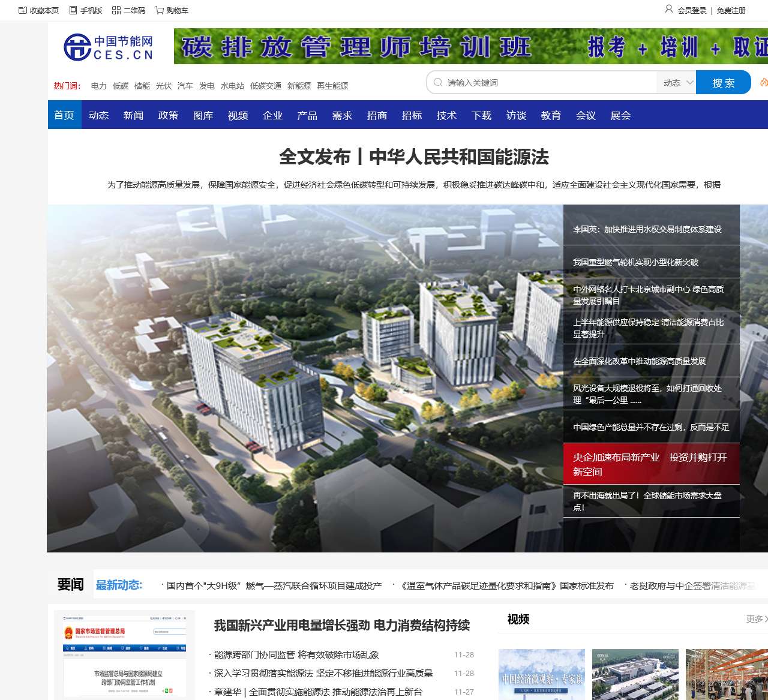Open the 手机版 mobile icon
768x700 pixels.
pyautogui.click(x=73, y=10)
